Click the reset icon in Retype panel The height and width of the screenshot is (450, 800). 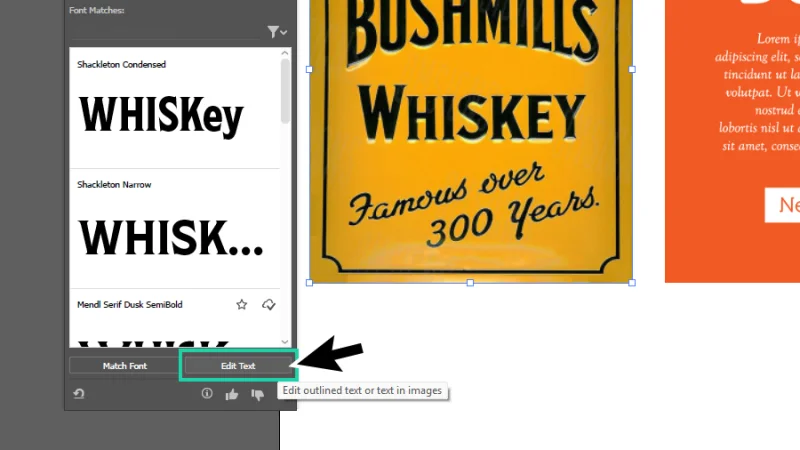(79, 393)
